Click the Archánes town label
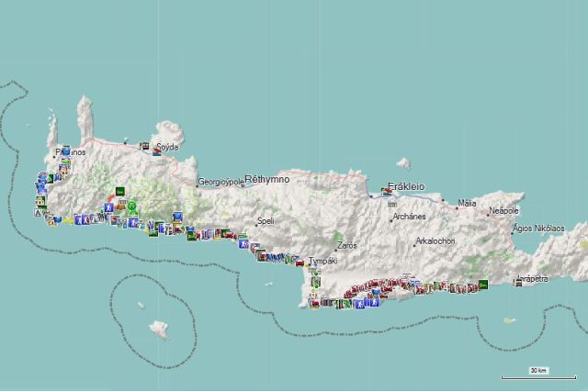 [409, 218]
